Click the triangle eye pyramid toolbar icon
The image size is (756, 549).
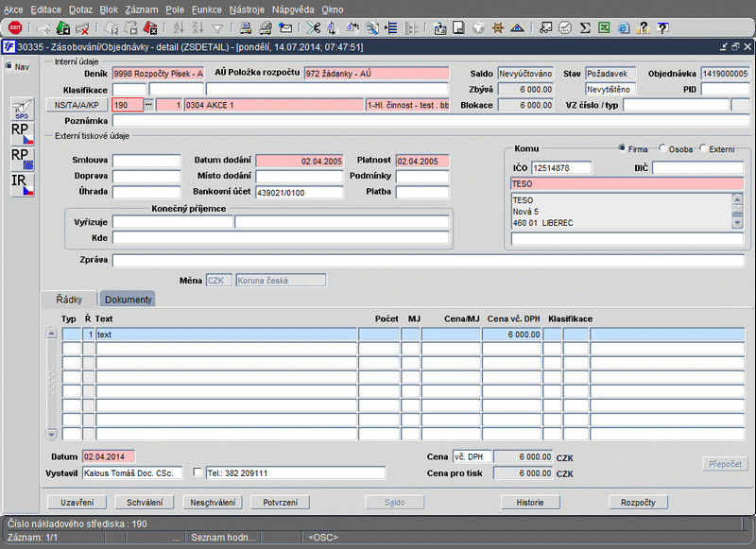[x=517, y=28]
